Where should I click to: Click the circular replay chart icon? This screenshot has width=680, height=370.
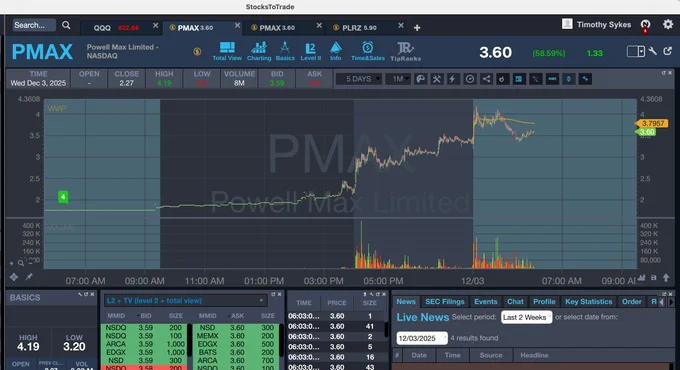[470, 79]
